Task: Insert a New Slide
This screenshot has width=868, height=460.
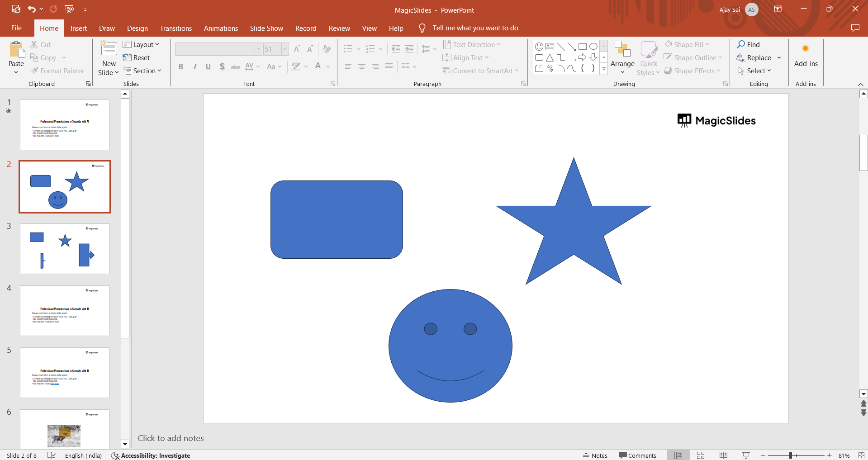Action: pyautogui.click(x=109, y=50)
